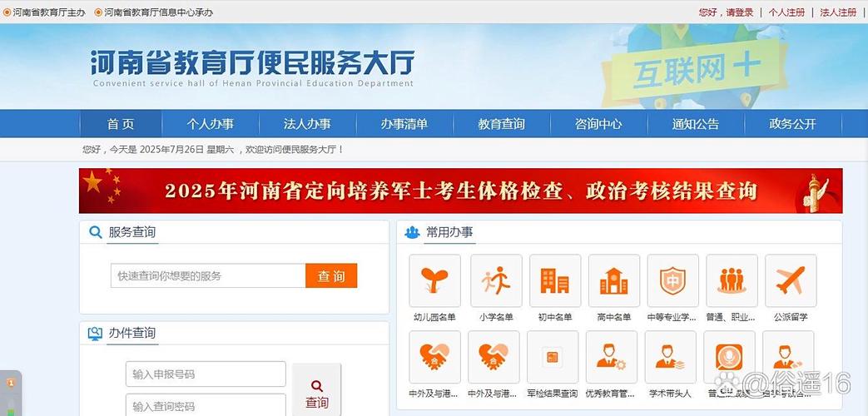The width and height of the screenshot is (868, 416).
Task: Click the microphone chat bubble icon
Action: pos(729,357)
